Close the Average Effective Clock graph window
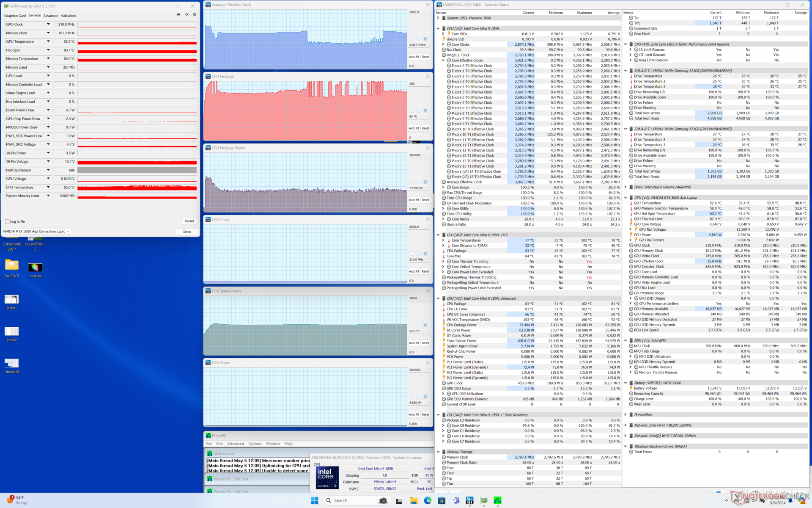Viewport: 812px width, 508px height. pyautogui.click(x=428, y=5)
